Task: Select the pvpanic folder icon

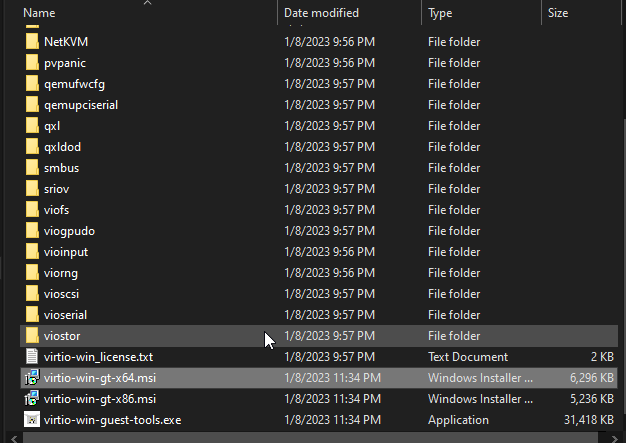Action: coord(32,63)
